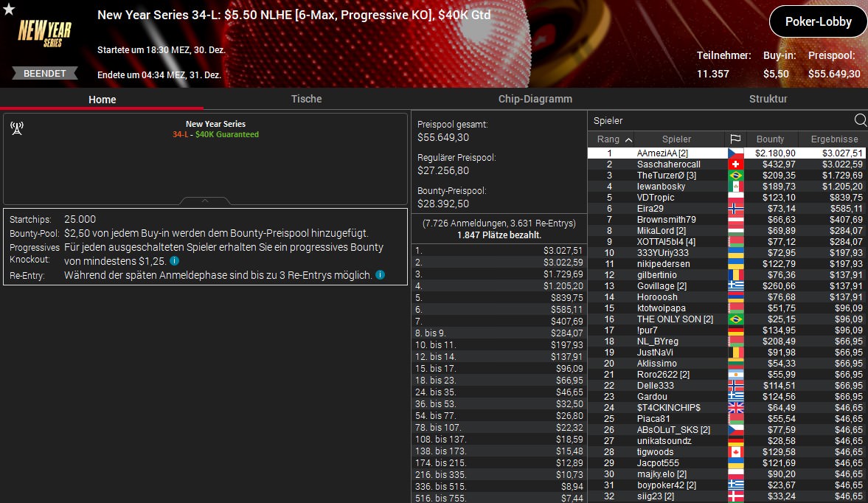The height and width of the screenshot is (503, 868).
Task: Click the favorite star icon
Action: [9, 9]
